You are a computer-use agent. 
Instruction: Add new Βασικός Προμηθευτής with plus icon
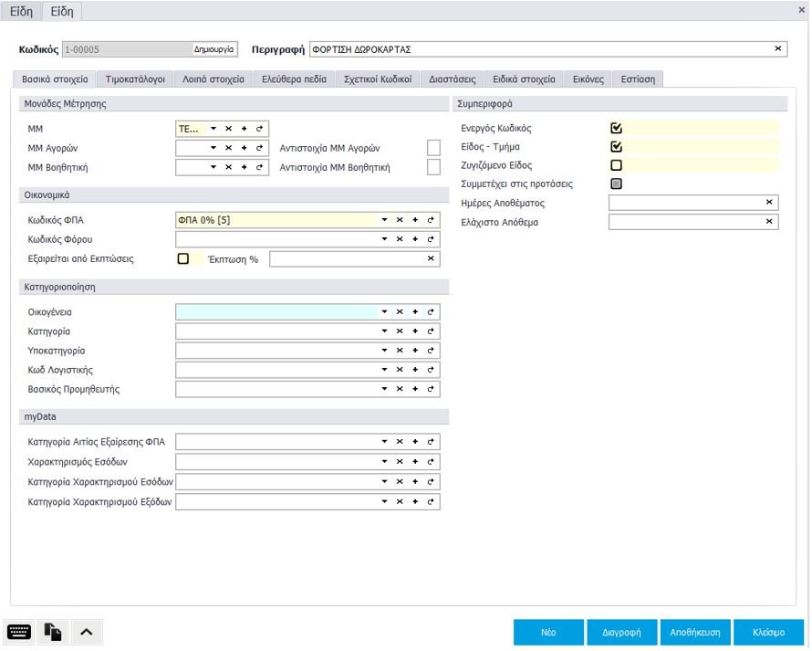[x=414, y=389]
